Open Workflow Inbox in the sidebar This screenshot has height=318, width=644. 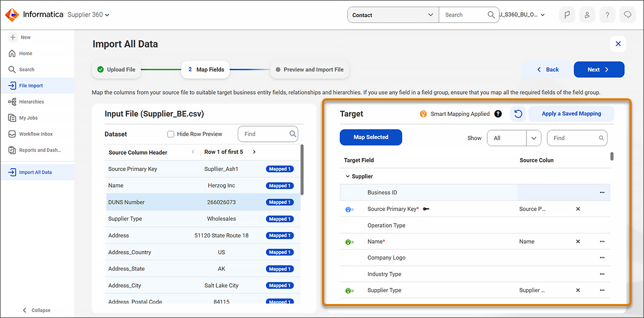point(37,134)
